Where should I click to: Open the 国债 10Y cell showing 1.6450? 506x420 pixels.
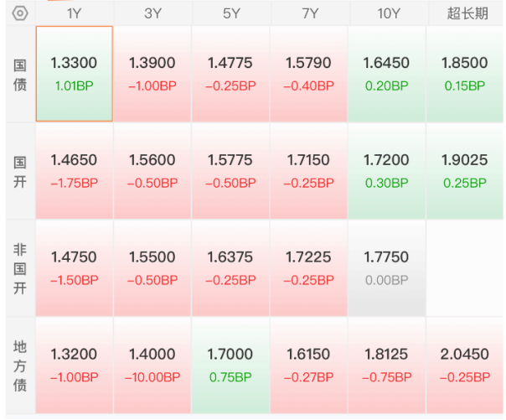pyautogui.click(x=386, y=74)
